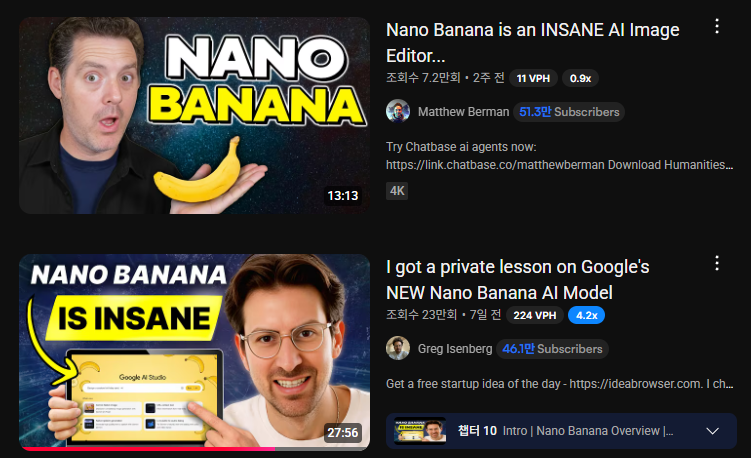751x458 pixels.
Task: Click the blue 4.2x multiplier badge
Action: pyautogui.click(x=586, y=315)
